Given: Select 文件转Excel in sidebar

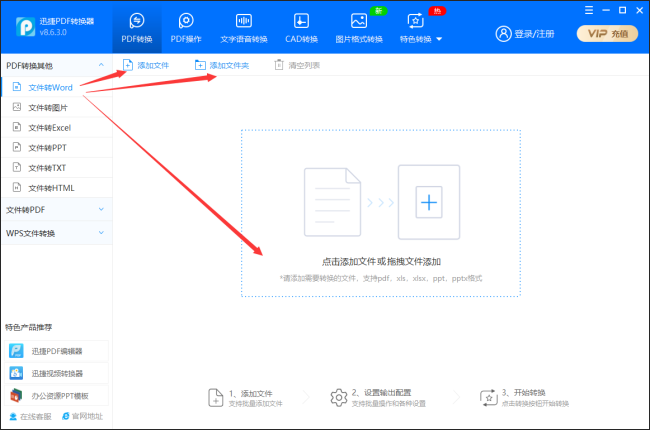Looking at the screenshot, I should pos(57,128).
